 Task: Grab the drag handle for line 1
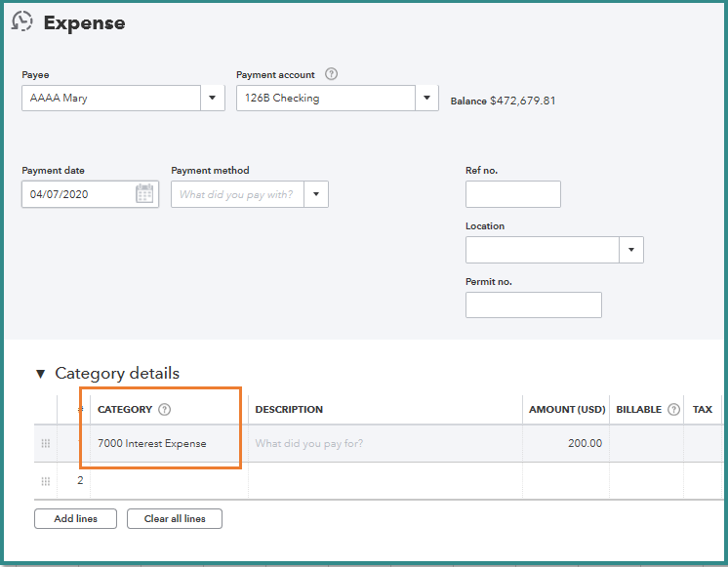tap(45, 444)
